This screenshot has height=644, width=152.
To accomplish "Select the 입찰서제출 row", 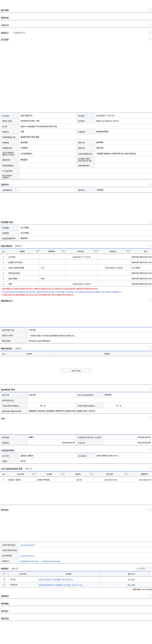I will coord(76,278).
